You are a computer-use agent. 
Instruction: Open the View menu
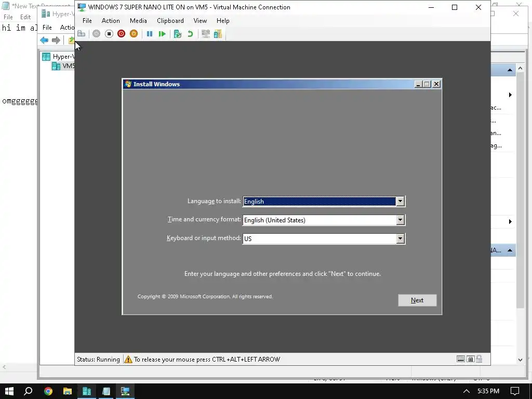tap(200, 21)
